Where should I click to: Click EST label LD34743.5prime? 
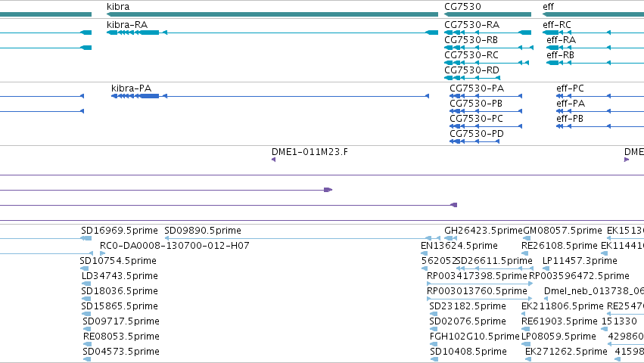pos(120,276)
